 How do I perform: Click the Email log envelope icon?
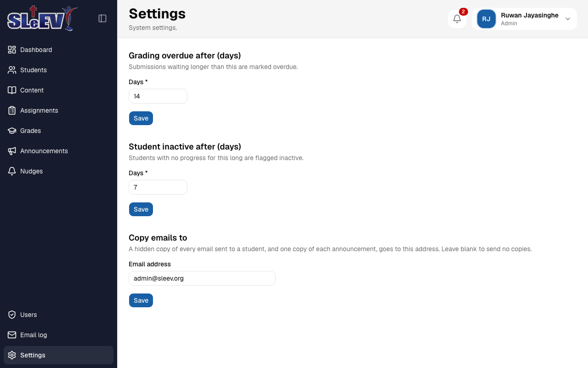pyautogui.click(x=12, y=335)
